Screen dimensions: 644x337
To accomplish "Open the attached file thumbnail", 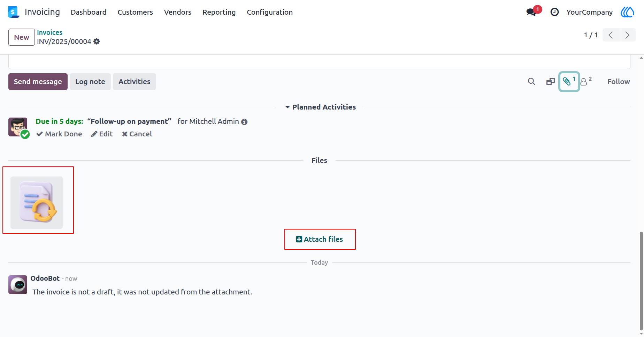I will (x=37, y=203).
